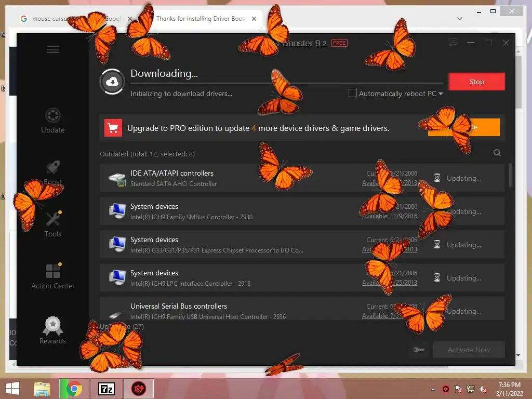Close the mouse cursor Google tab

129,19
